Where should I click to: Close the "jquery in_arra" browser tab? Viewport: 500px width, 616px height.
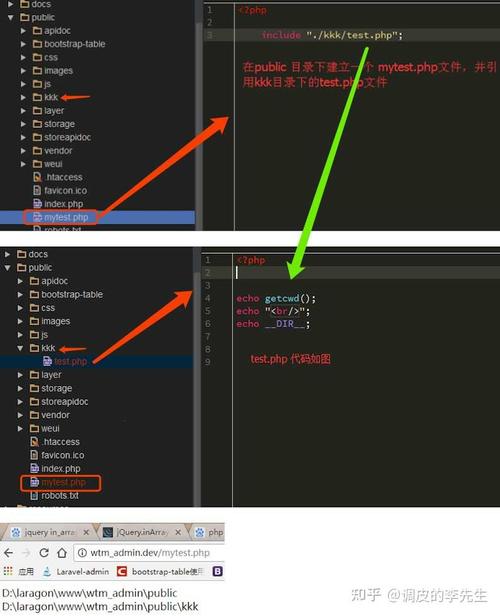tap(86, 532)
